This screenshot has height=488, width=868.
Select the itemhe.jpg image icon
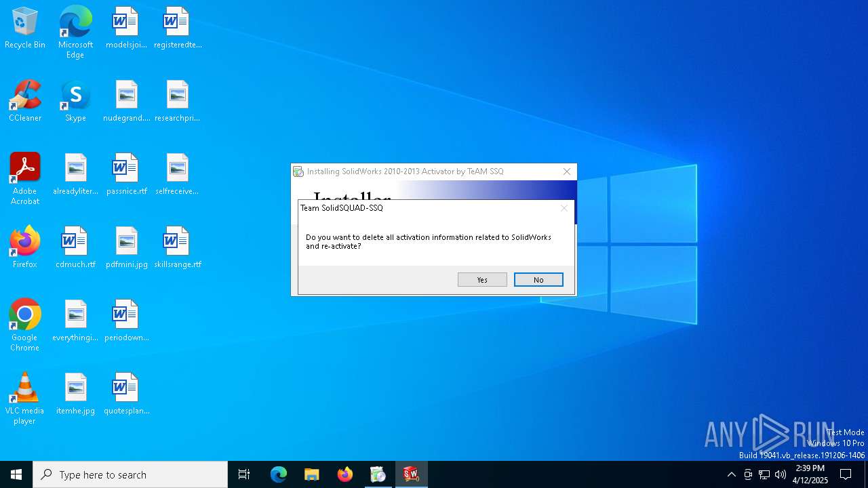[75, 394]
